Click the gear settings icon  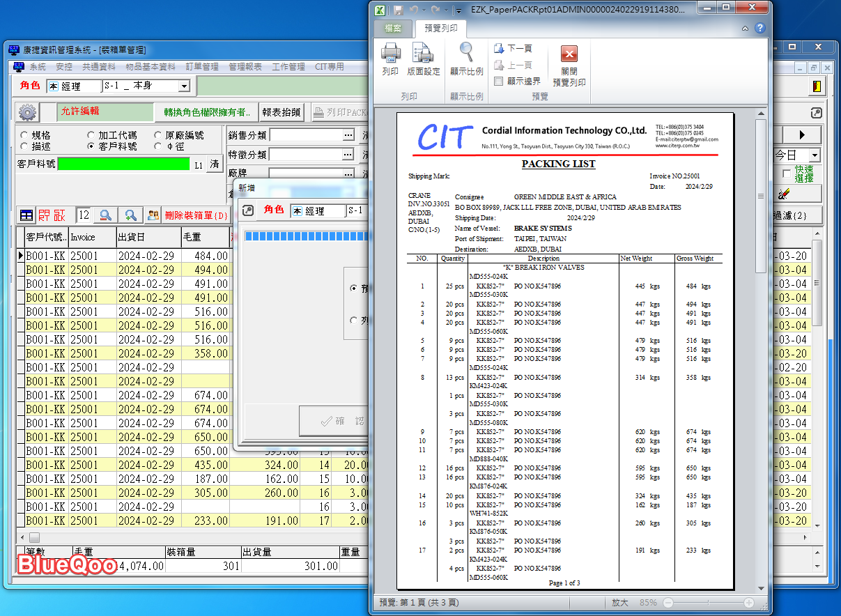tap(27, 112)
